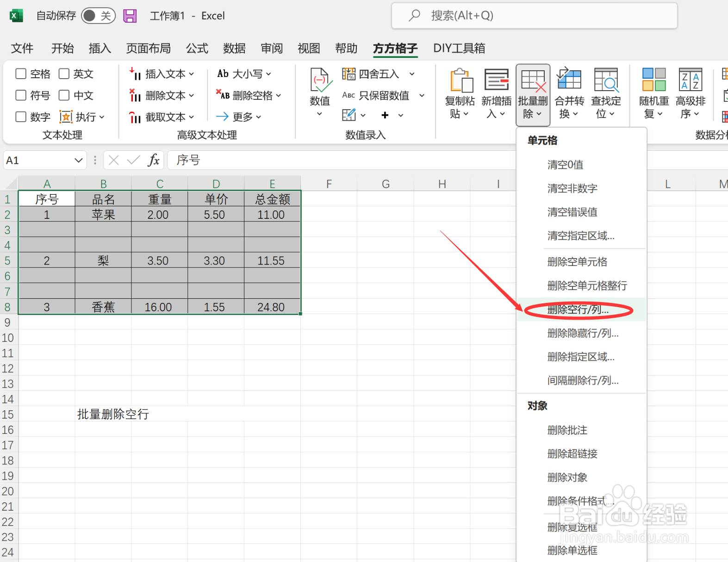Click the purple Save disk icon
The image size is (728, 562).
click(130, 16)
